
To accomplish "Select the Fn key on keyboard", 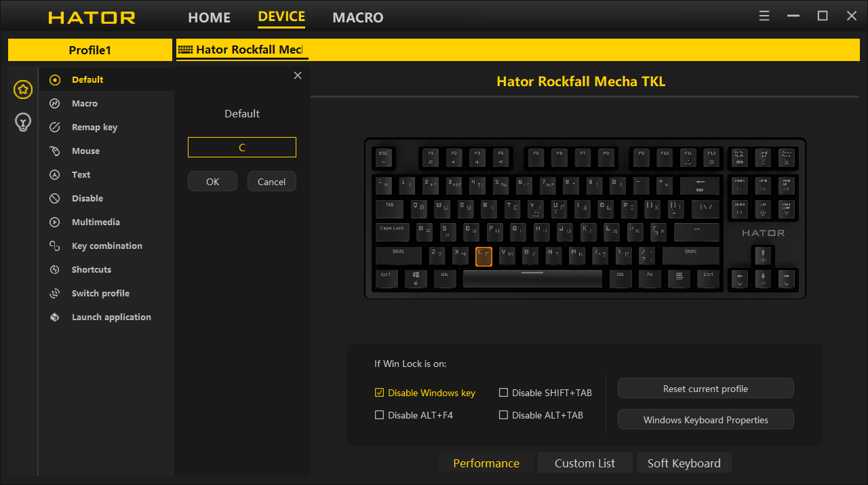I will pos(650,278).
